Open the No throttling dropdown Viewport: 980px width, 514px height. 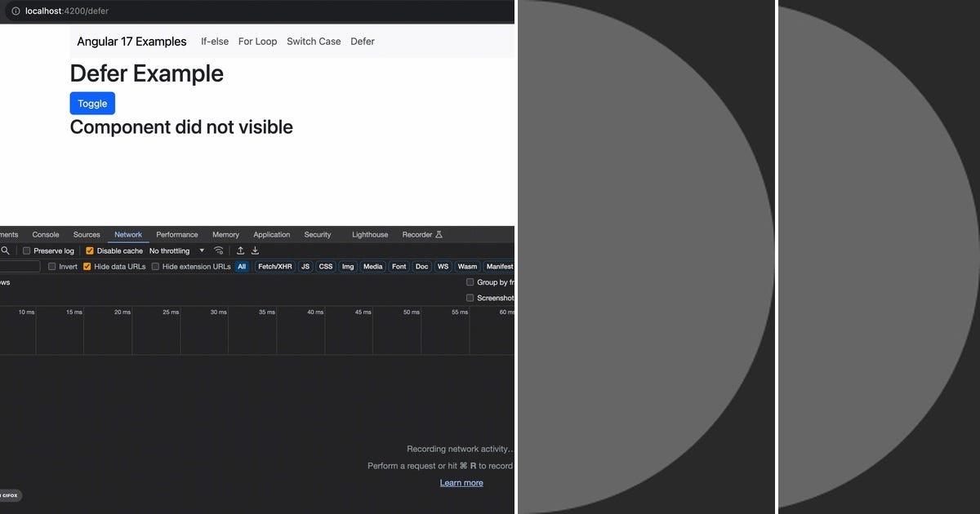[x=177, y=250]
